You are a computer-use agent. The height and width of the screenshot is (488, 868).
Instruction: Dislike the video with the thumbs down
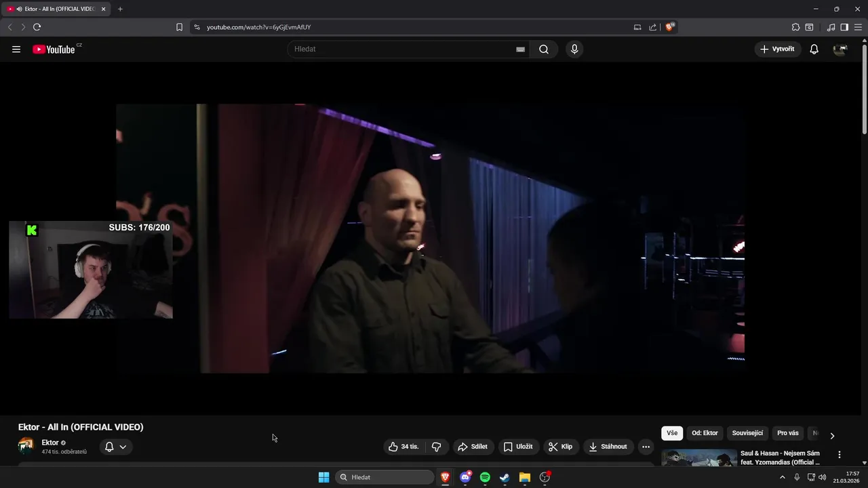tap(436, 447)
